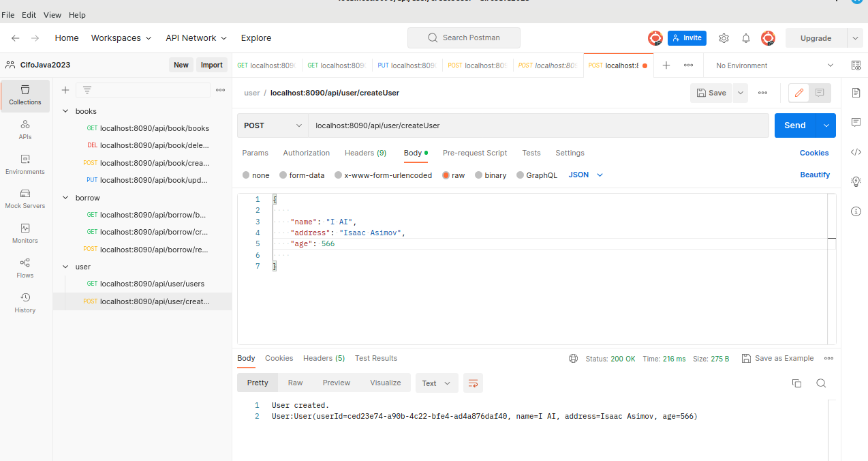The image size is (868, 461).
Task: Open the Monitors sidebar panel
Action: (x=25, y=233)
